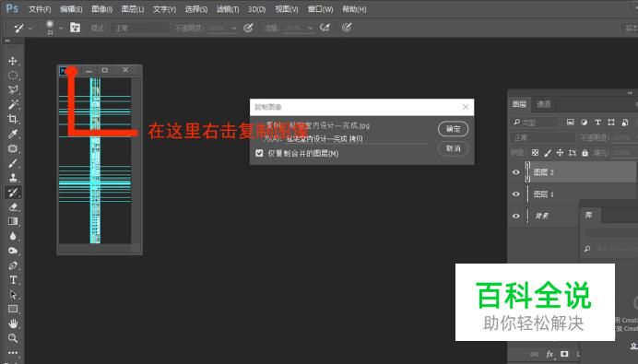Hide 背景 layer with its eye icon

click(x=516, y=216)
